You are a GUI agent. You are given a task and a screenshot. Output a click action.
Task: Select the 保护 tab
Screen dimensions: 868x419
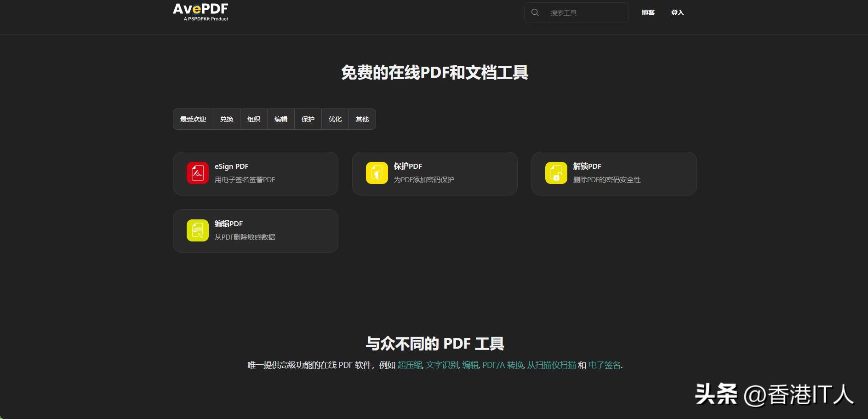[308, 119]
